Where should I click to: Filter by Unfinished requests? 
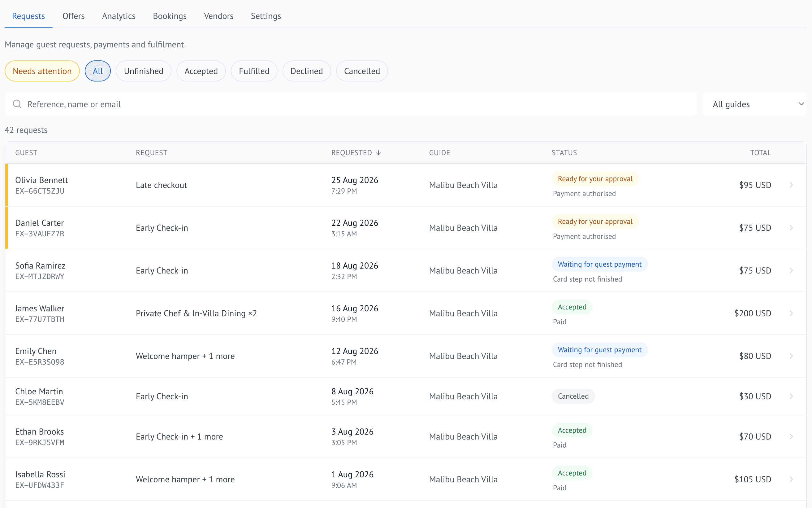click(x=144, y=71)
